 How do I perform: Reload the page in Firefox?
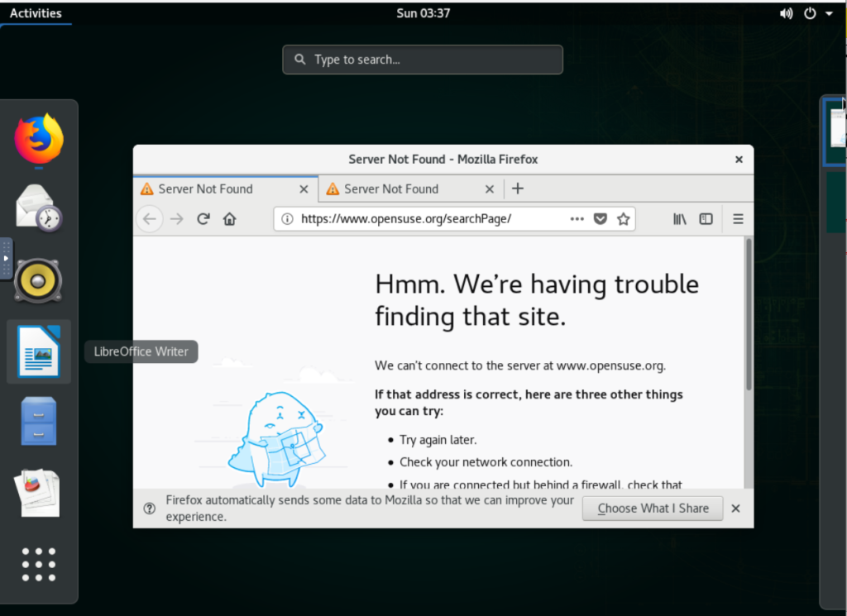(x=203, y=219)
